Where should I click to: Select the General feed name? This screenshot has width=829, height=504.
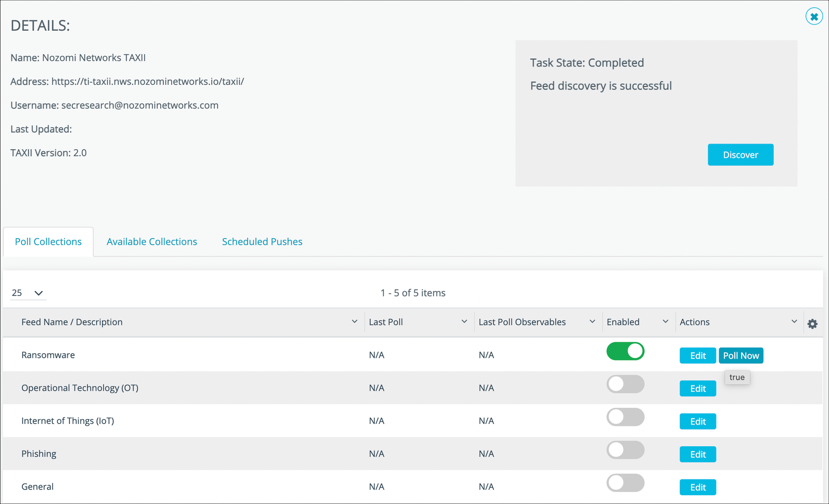tap(37, 486)
